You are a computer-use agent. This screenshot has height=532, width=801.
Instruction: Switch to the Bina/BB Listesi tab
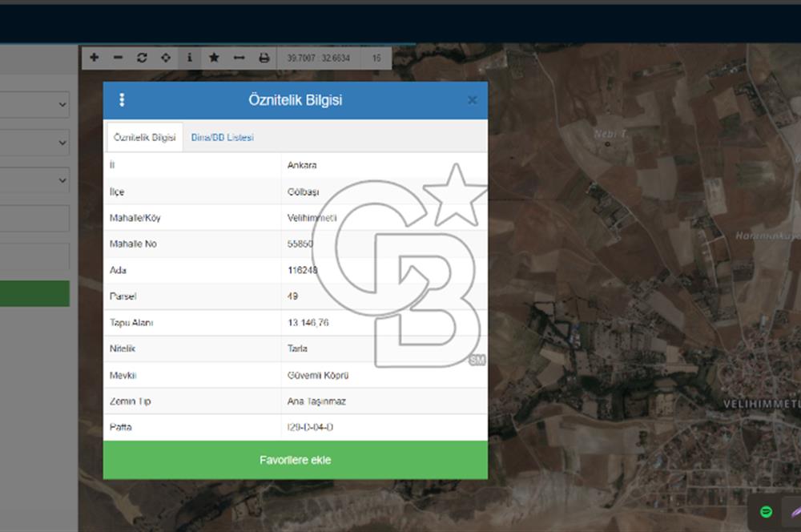tap(222, 138)
